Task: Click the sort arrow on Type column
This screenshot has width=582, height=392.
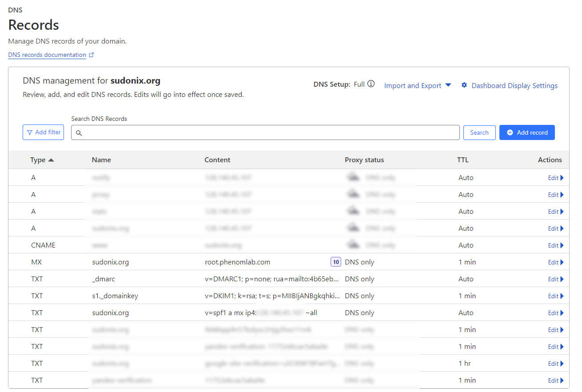Action: (51, 160)
